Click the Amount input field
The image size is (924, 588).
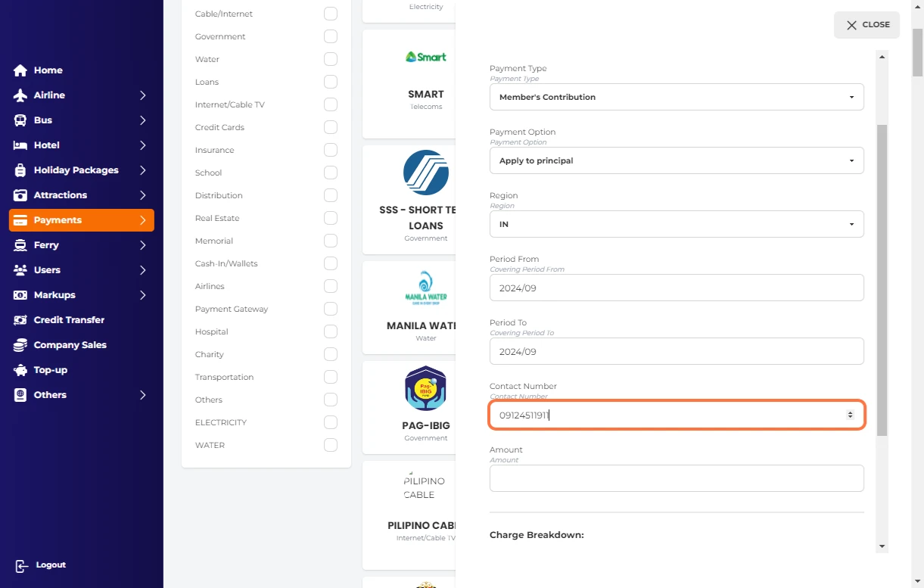pos(676,478)
